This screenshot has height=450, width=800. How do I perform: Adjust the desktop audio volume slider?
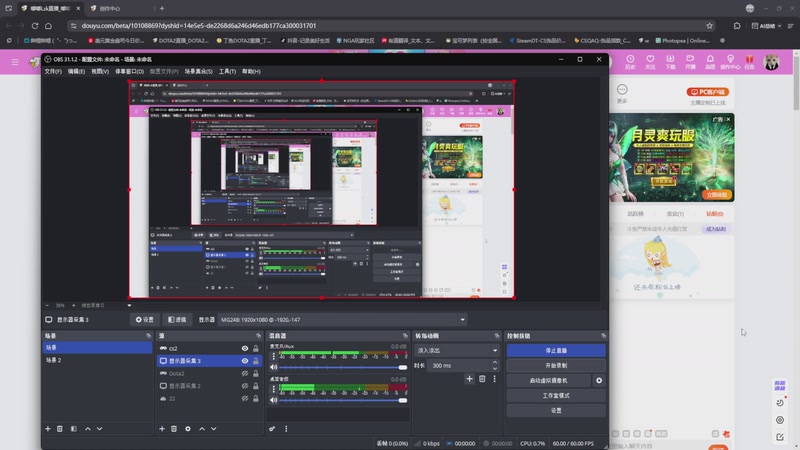click(x=343, y=400)
